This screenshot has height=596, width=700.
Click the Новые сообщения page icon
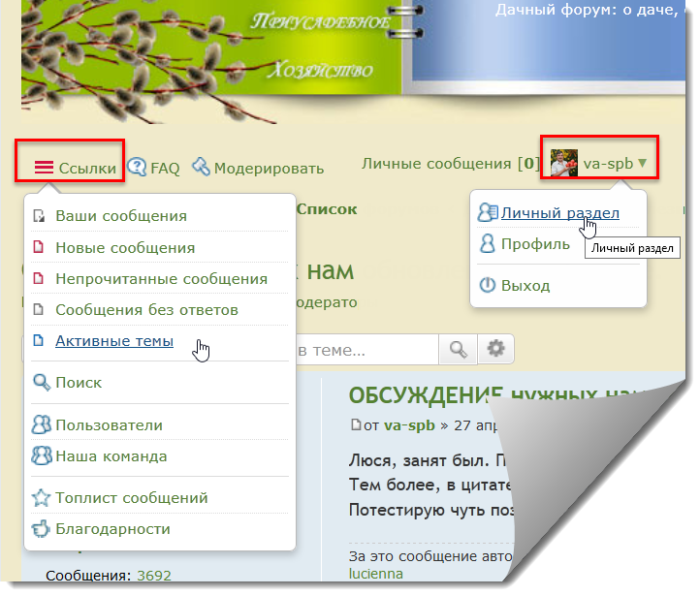point(39,248)
